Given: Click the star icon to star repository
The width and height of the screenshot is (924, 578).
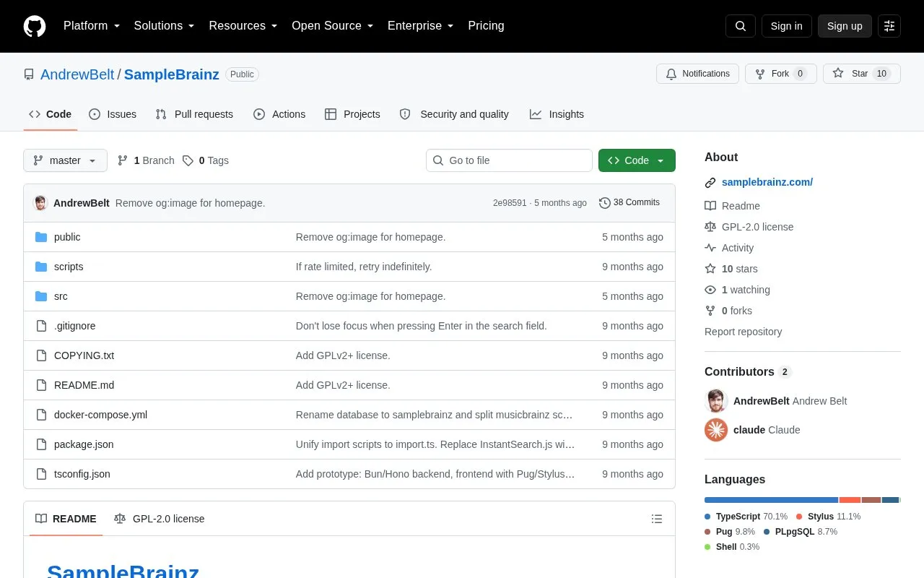Looking at the screenshot, I should click(x=838, y=74).
